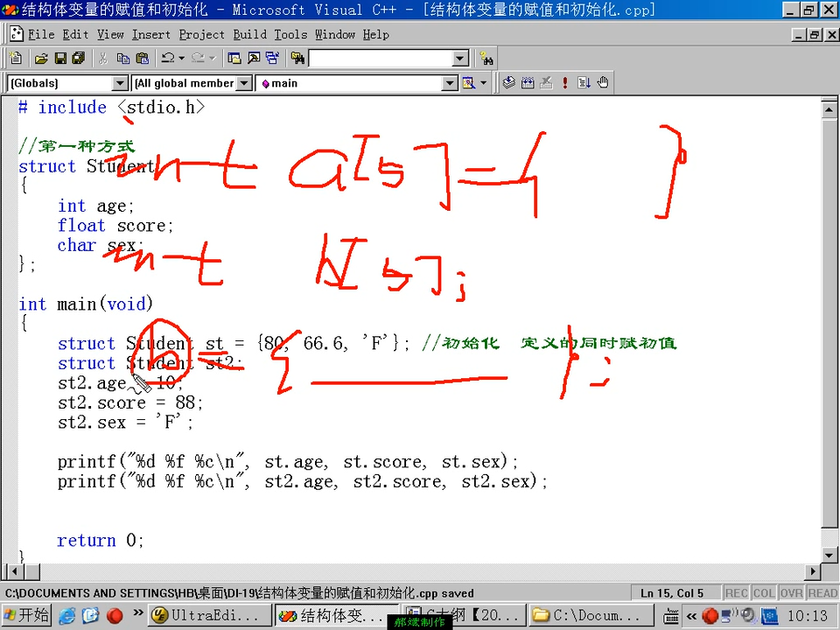Expand the (Globals) class dropdown
The image size is (840, 630).
pyautogui.click(x=120, y=83)
